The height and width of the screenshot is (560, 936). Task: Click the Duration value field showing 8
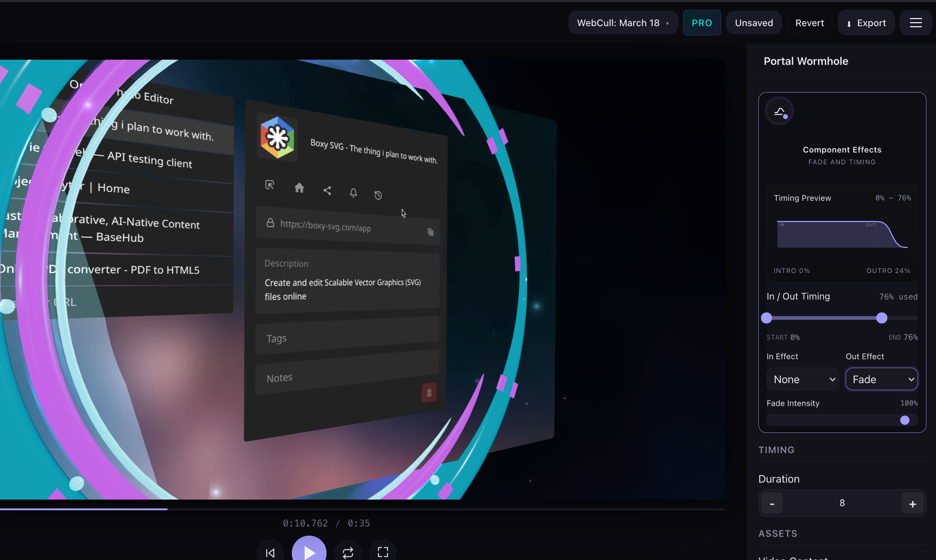click(842, 503)
